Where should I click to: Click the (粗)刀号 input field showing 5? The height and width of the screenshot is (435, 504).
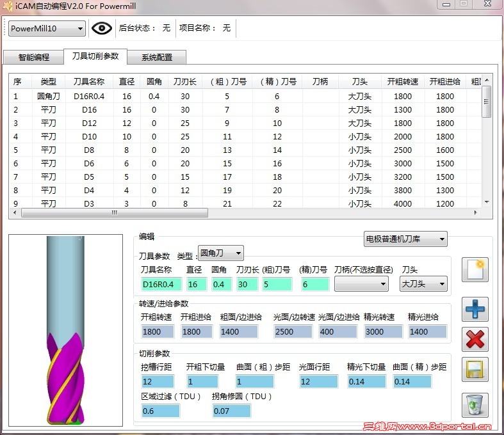277,285
